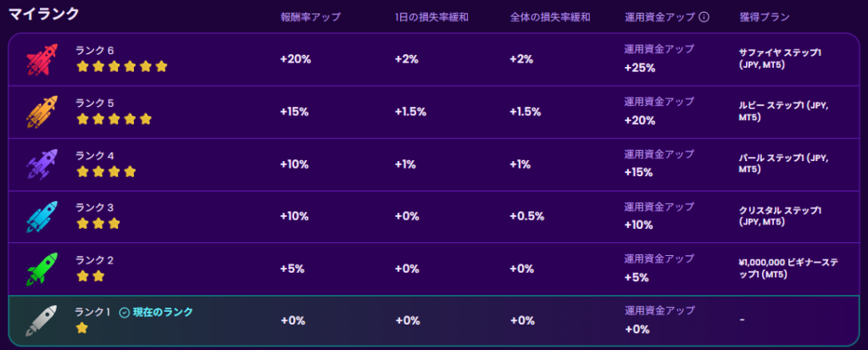Click the purple Rank 4 rocket icon

click(42, 164)
